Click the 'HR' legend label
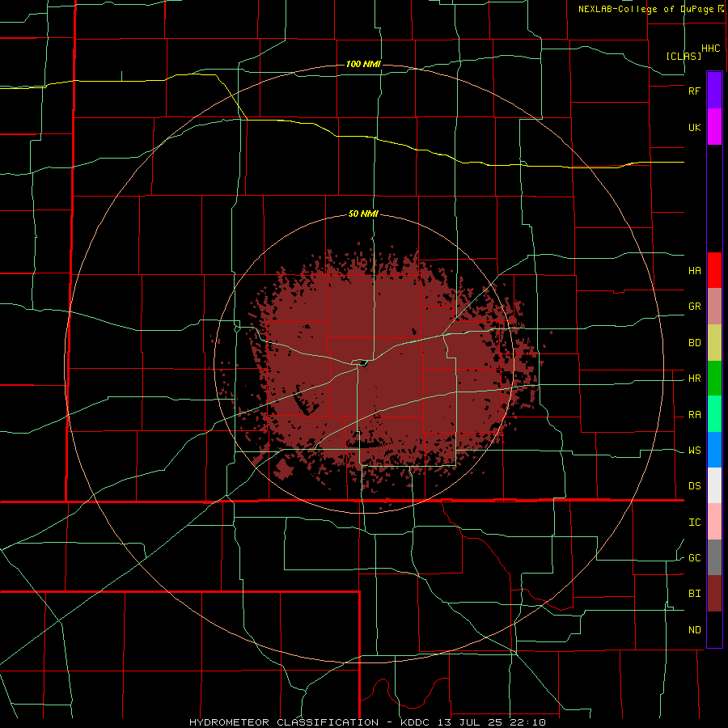Viewport: 728px width, 728px height. [x=694, y=378]
